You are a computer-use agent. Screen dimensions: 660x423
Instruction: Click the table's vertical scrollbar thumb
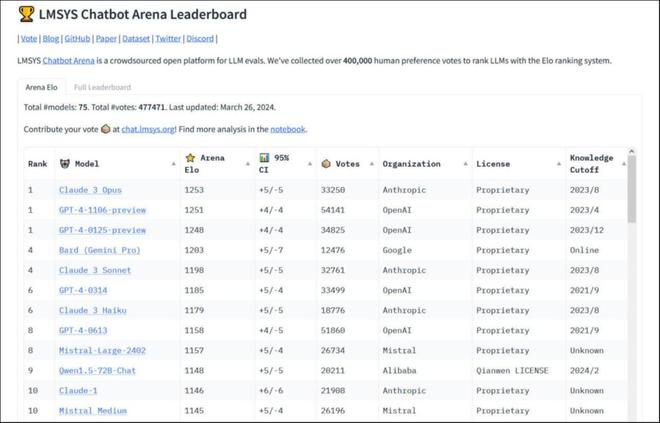point(631,189)
